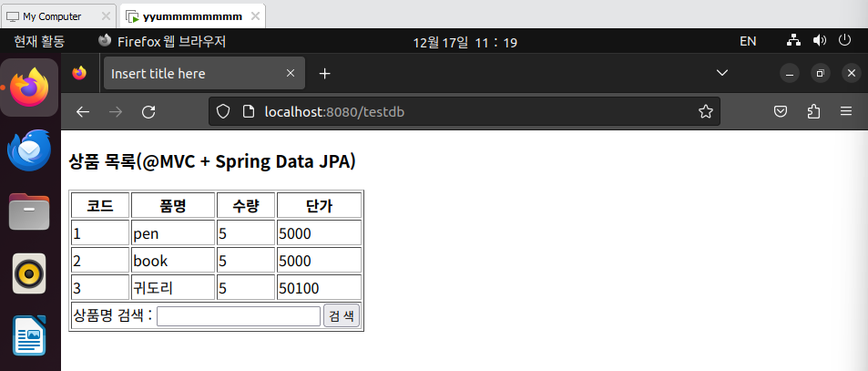The height and width of the screenshot is (371, 868).
Task: Launch Firefox from the Ubuntu dock
Action: (30, 88)
